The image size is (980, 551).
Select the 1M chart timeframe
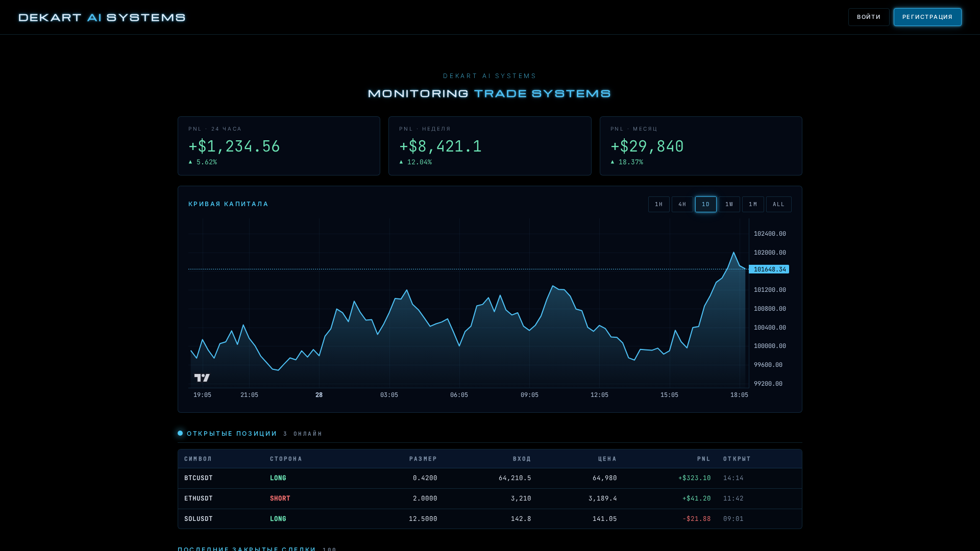753,204
